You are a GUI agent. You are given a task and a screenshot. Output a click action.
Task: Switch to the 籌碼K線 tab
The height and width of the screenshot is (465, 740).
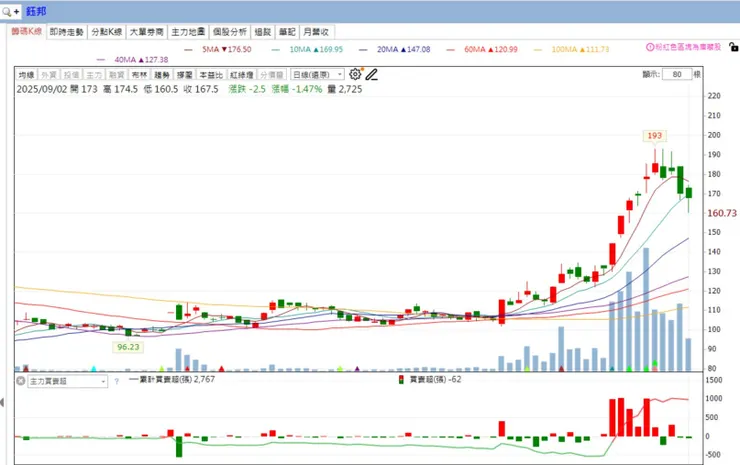point(27,32)
